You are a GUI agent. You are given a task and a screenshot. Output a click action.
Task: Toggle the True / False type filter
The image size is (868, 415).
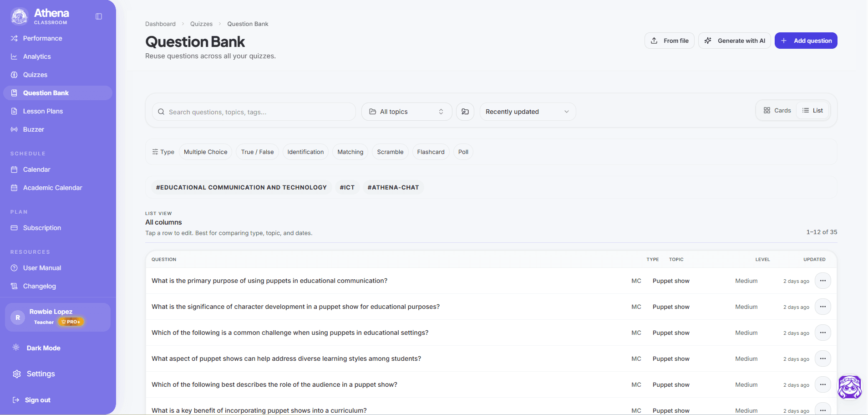click(x=258, y=152)
